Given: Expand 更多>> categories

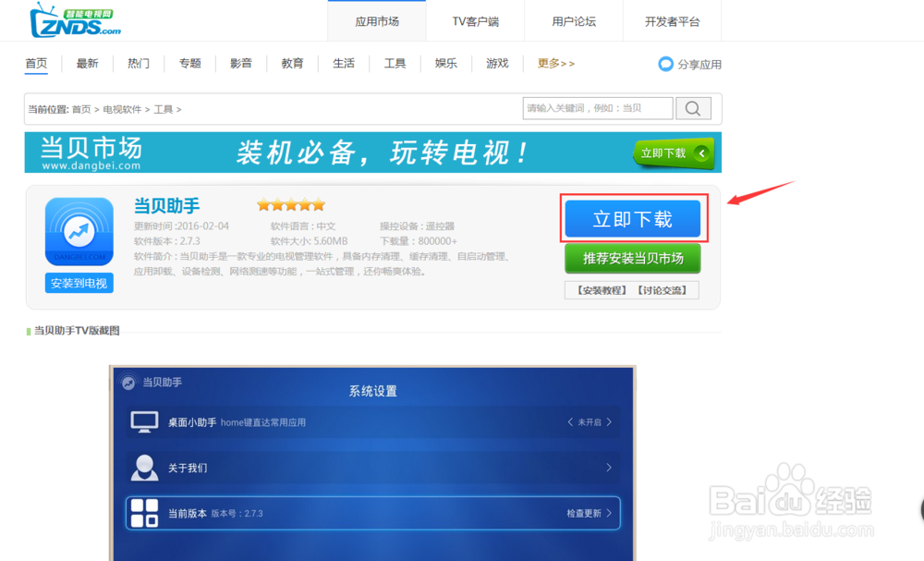Looking at the screenshot, I should point(555,64).
